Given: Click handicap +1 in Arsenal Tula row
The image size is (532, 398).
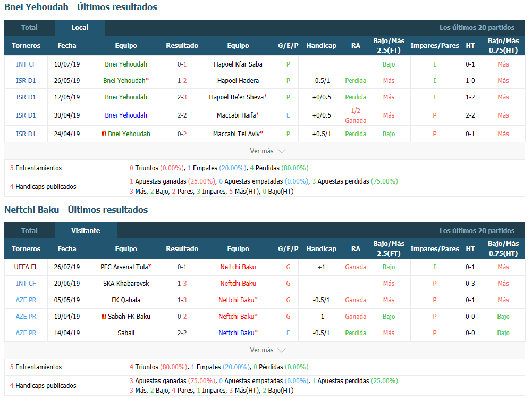Looking at the screenshot, I should 322,267.
